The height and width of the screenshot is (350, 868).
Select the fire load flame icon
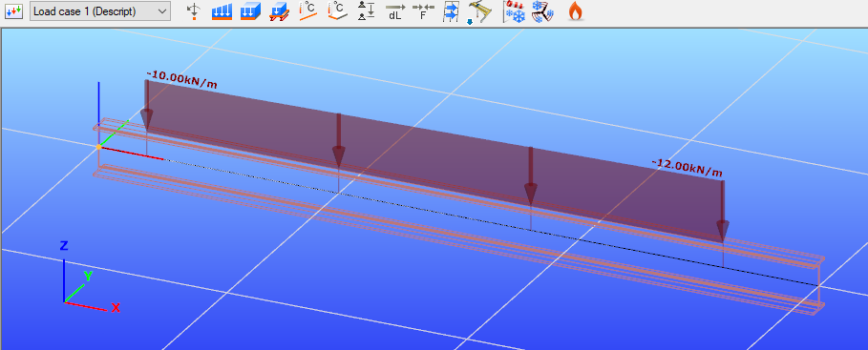[576, 11]
